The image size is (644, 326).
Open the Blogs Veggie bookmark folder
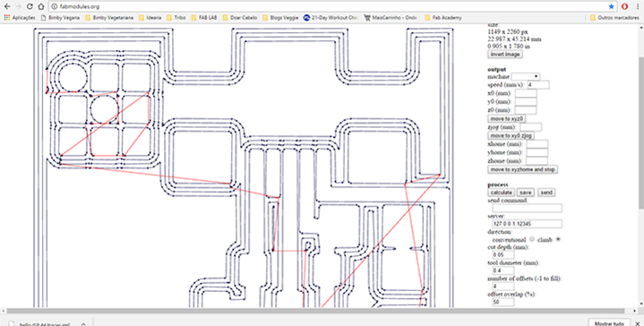pos(280,18)
